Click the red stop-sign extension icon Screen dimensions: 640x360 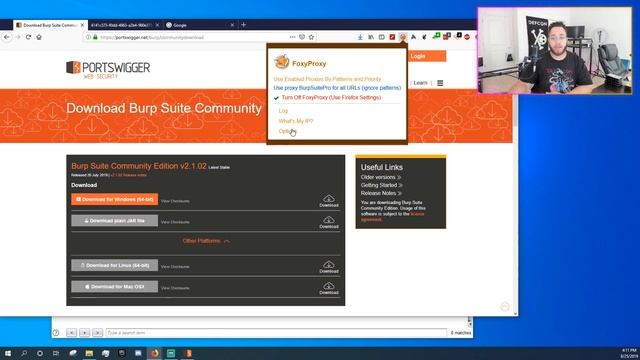point(467,37)
